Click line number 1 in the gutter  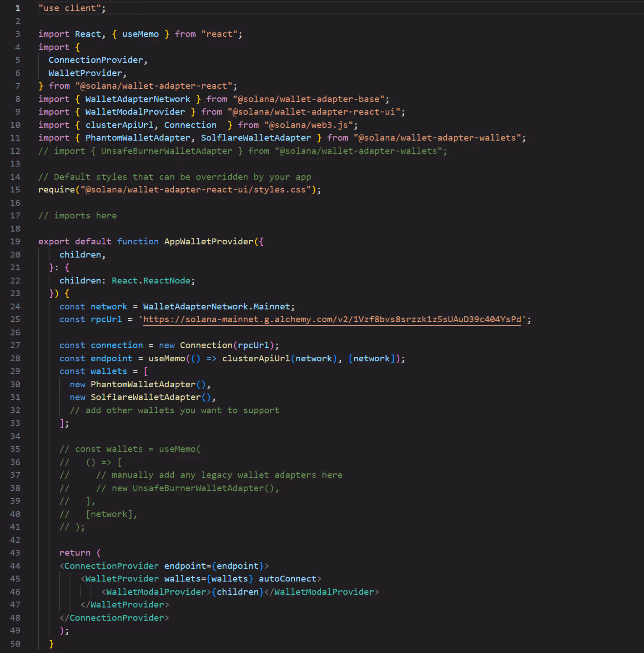click(17, 8)
